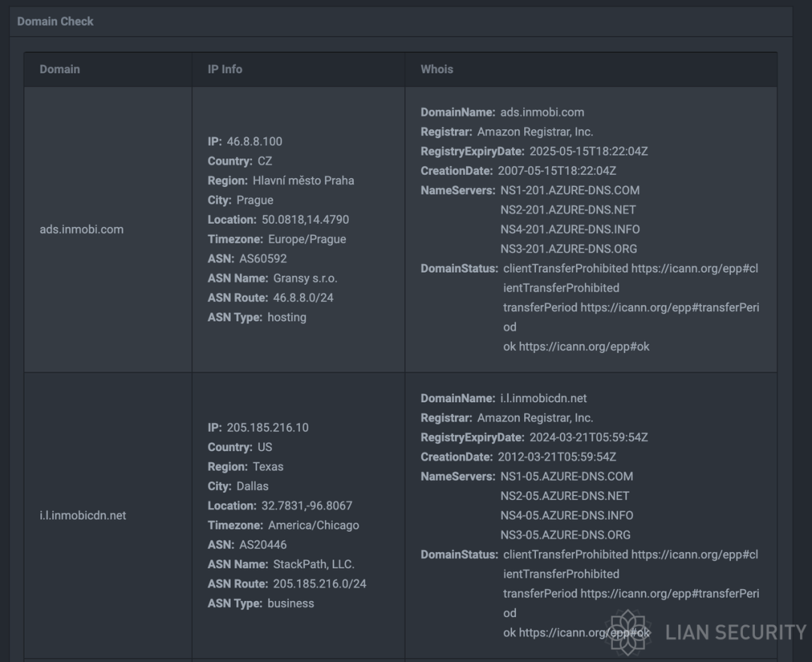Click the City value Prague
This screenshot has width=812, height=662.
[255, 201]
